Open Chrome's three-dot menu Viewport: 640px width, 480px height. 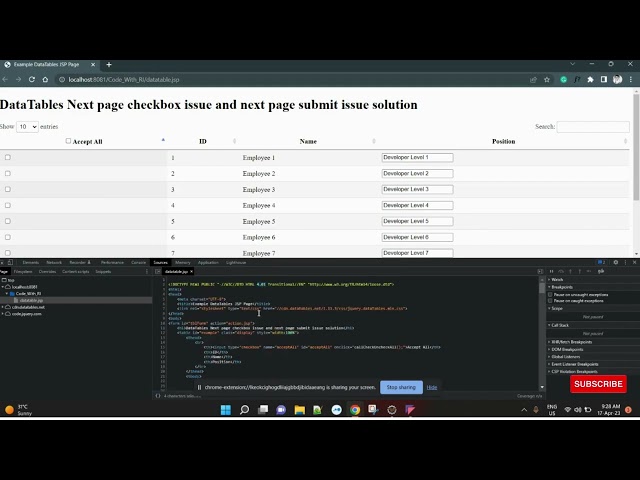click(631, 80)
